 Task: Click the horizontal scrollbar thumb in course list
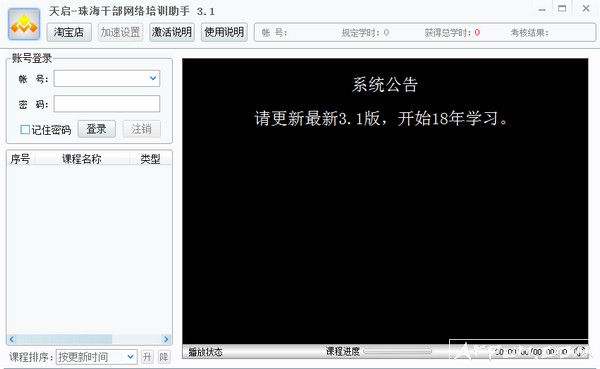tap(64, 339)
